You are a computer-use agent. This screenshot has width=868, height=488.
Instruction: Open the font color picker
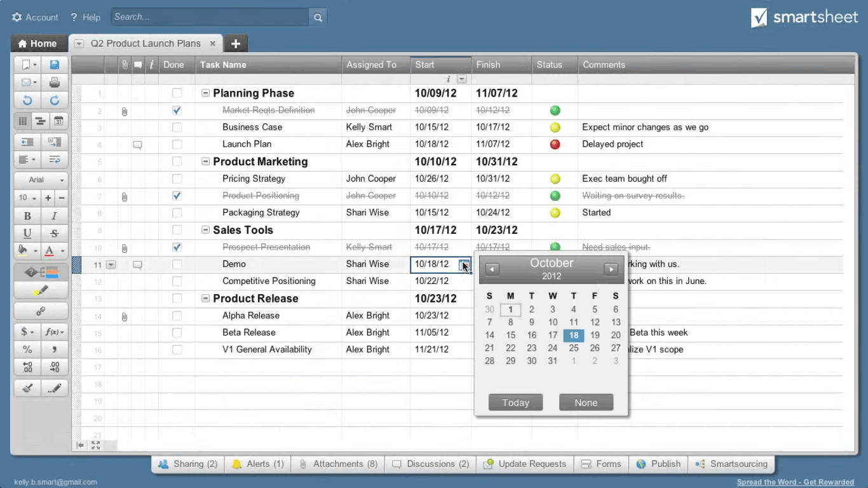pos(50,250)
